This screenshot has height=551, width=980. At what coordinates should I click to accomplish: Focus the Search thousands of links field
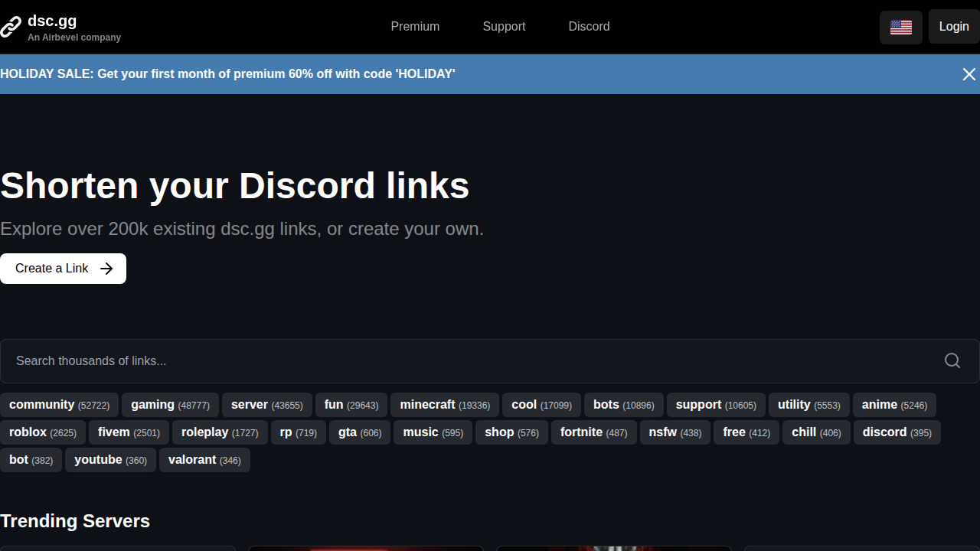pyautogui.click(x=459, y=360)
